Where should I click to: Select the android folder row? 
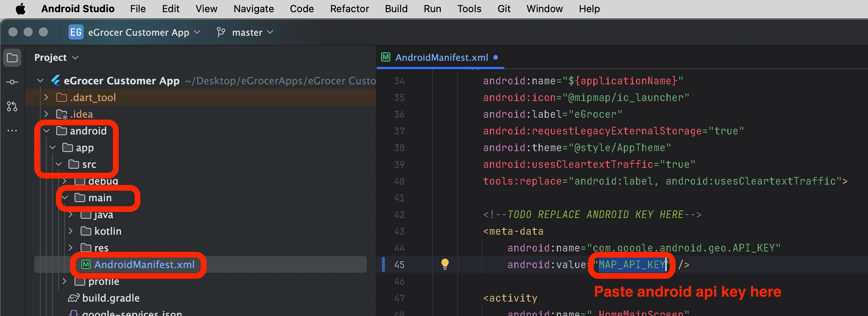tap(200, 131)
